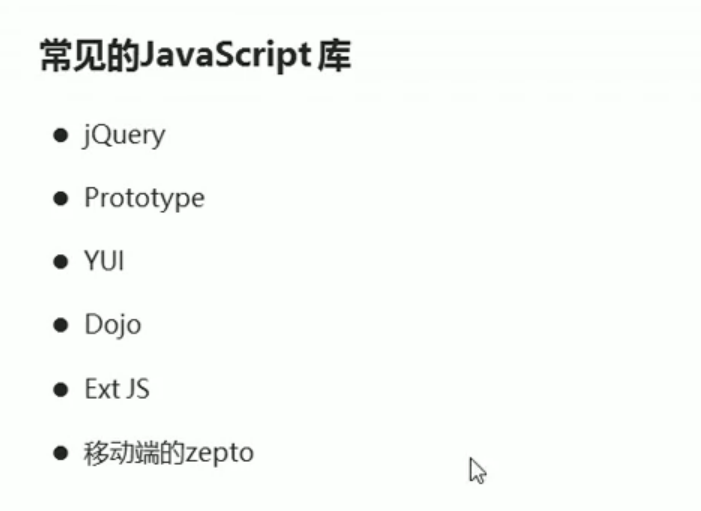Click the bullet dot beside jQuery
Image resolution: width=701 pixels, height=511 pixels.
coord(60,135)
